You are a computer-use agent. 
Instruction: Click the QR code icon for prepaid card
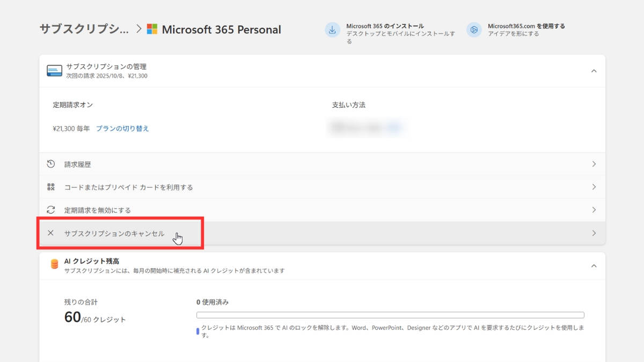click(x=51, y=187)
